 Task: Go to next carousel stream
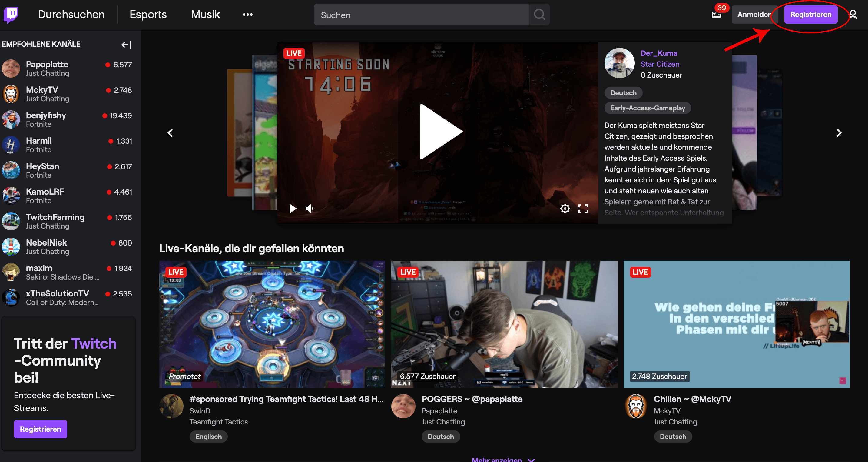point(839,133)
